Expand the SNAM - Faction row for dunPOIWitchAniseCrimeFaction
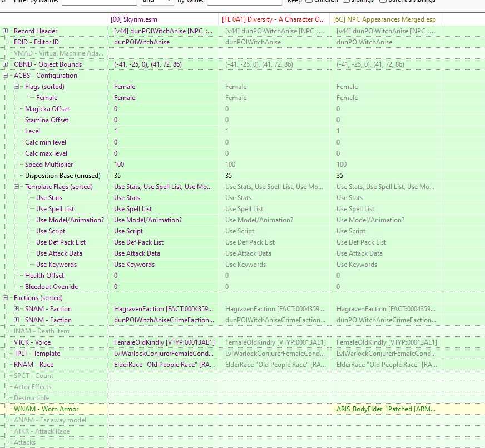 coord(16,320)
